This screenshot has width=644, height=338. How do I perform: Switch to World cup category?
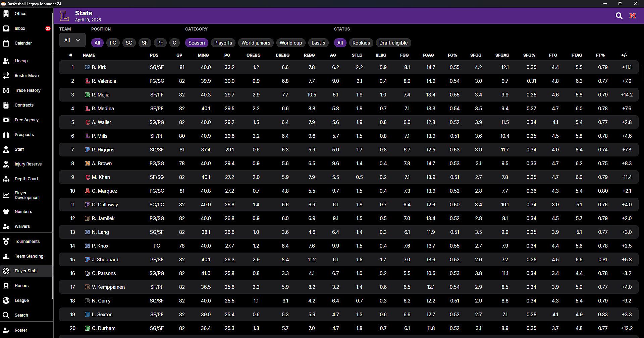[291, 43]
